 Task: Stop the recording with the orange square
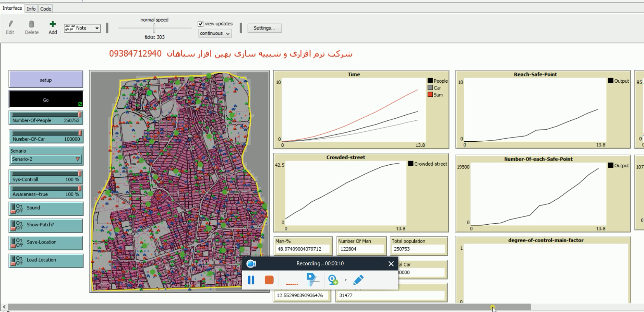click(269, 280)
